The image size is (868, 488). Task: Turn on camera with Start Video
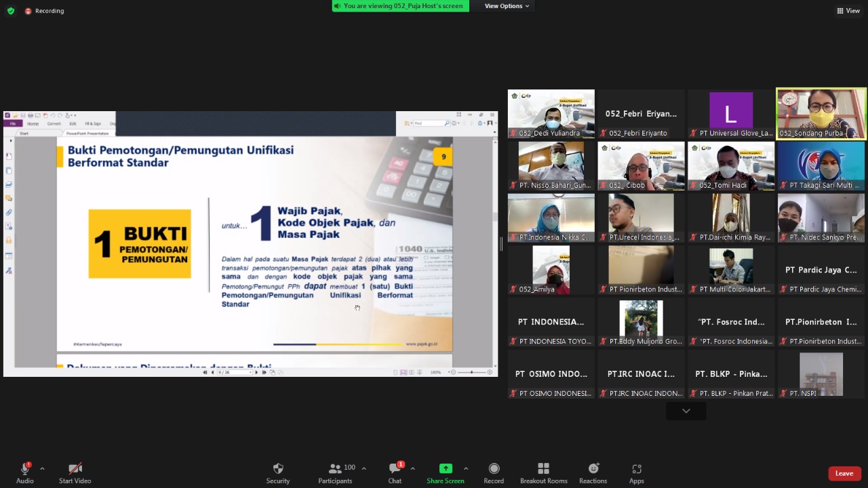(75, 469)
